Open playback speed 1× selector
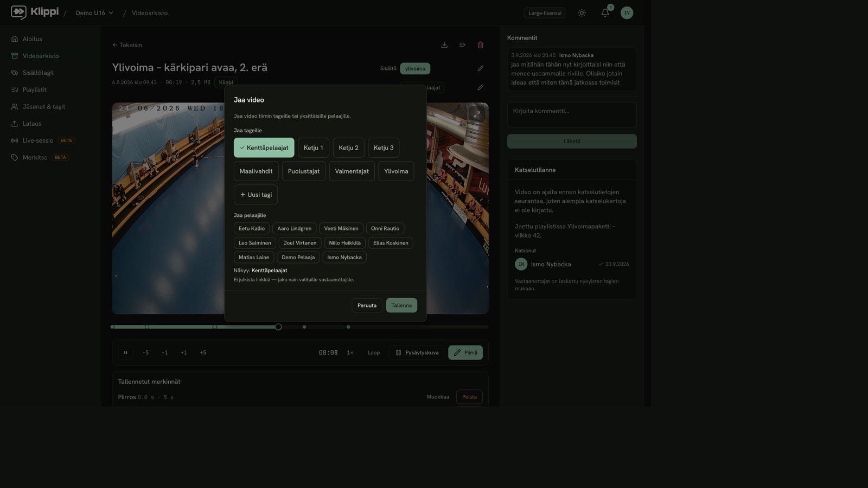This screenshot has height=488, width=868. click(x=350, y=352)
